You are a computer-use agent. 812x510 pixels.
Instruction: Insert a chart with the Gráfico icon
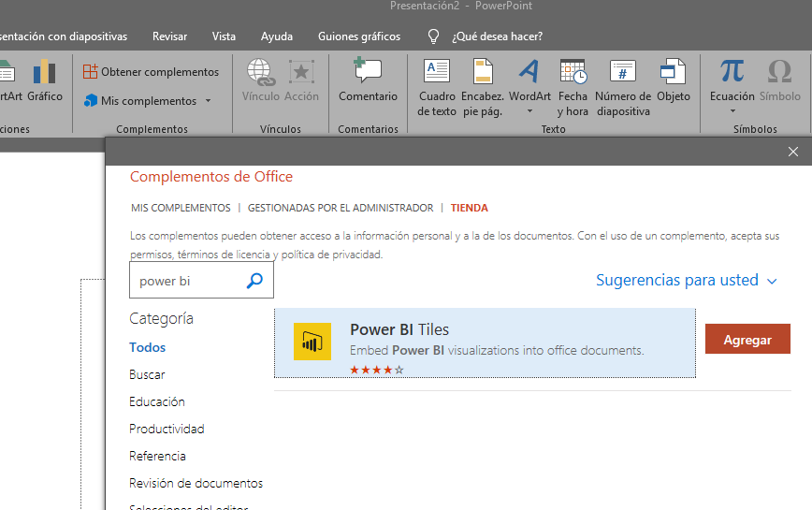tap(45, 80)
